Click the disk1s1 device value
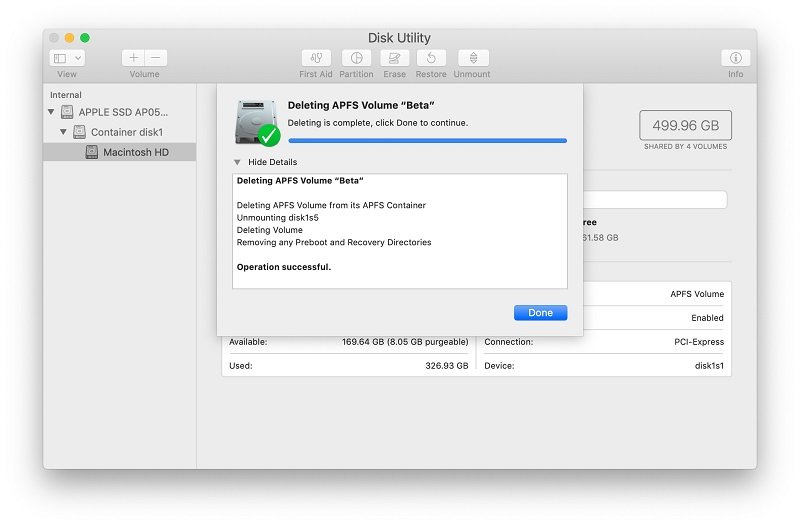Image resolution: width=800 pixels, height=526 pixels. point(709,366)
